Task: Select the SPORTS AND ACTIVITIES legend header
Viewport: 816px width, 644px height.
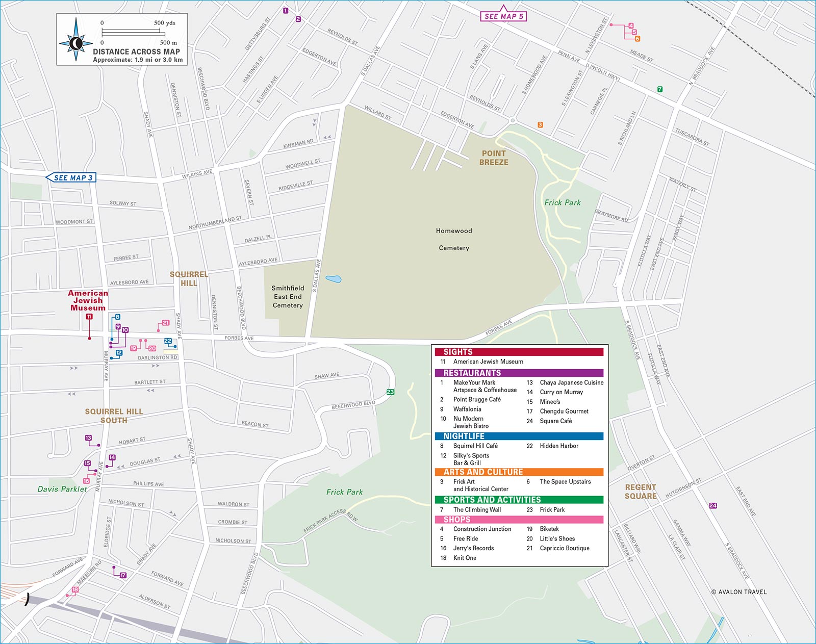Action: point(519,500)
